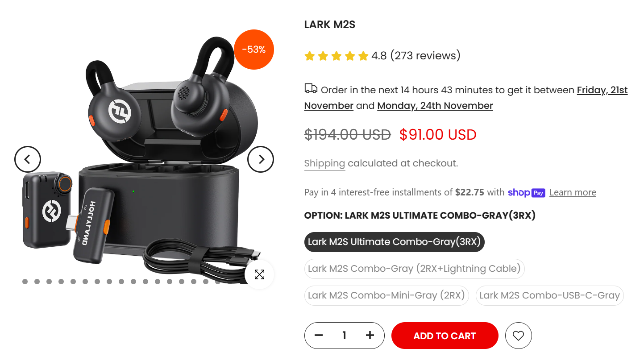This screenshot has height=361, width=644.
Task: Click the quantity input field
Action: click(x=344, y=336)
